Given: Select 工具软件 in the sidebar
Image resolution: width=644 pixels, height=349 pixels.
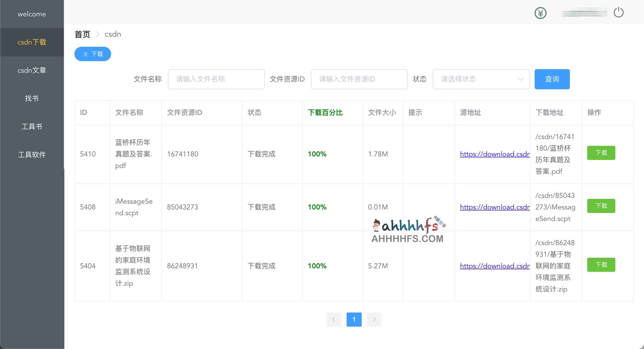Looking at the screenshot, I should 32,155.
